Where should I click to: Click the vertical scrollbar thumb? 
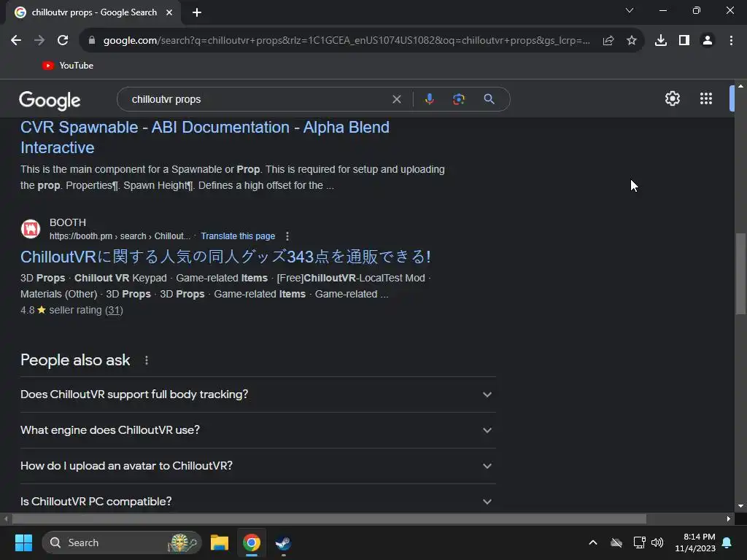tap(740, 273)
